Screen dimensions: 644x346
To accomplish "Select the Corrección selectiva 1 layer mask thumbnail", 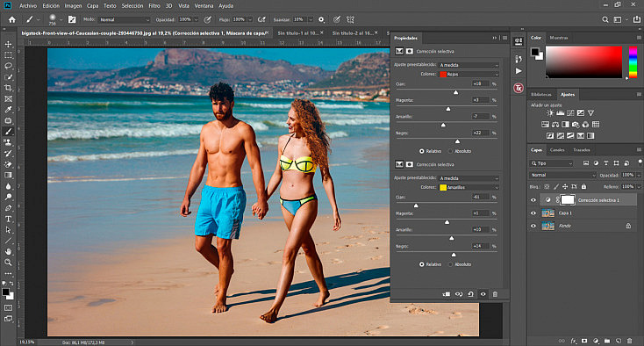I will tap(568, 199).
